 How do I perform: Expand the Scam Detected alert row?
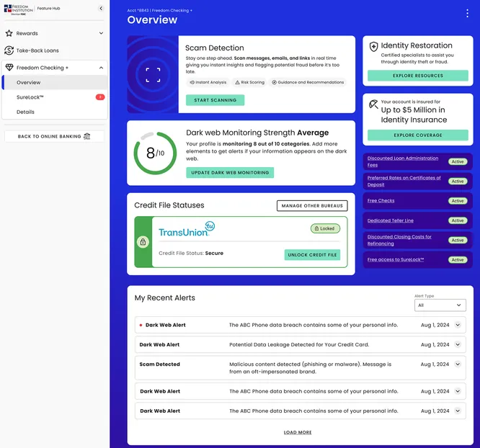457,364
